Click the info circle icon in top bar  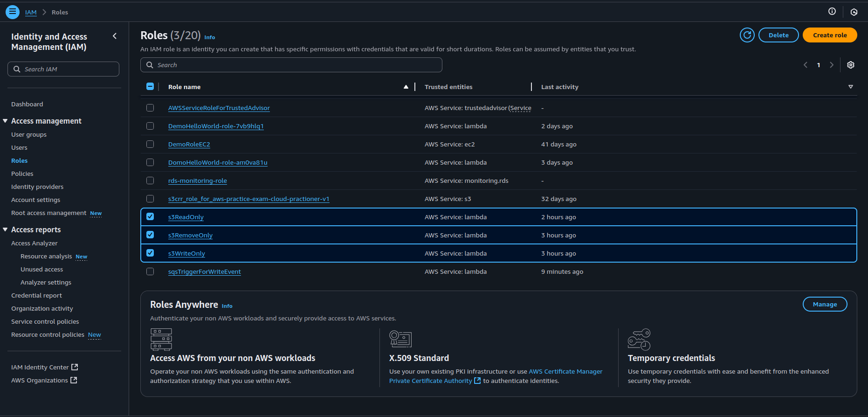832,12
